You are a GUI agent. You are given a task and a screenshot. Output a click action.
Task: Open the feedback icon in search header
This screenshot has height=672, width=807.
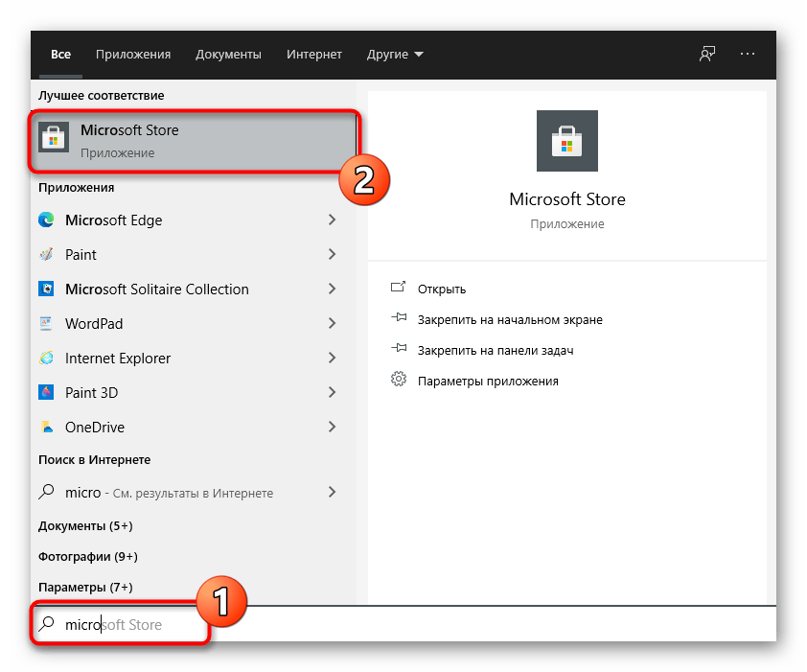707,55
